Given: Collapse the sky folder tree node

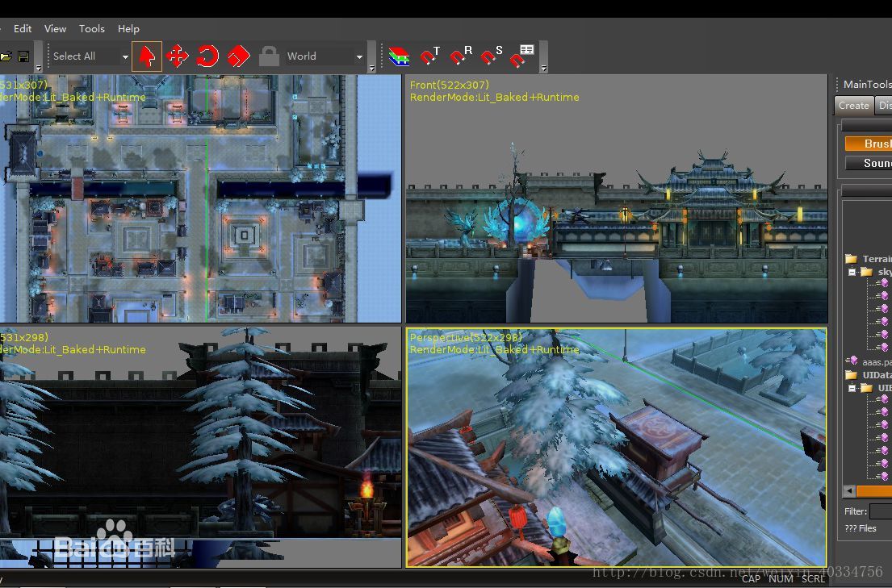Looking at the screenshot, I should tap(852, 272).
